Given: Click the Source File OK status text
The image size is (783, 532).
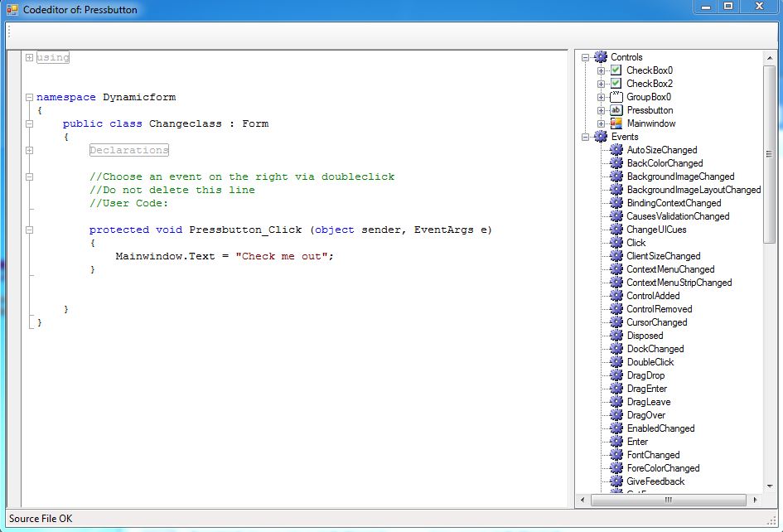Looking at the screenshot, I should 41,519.
